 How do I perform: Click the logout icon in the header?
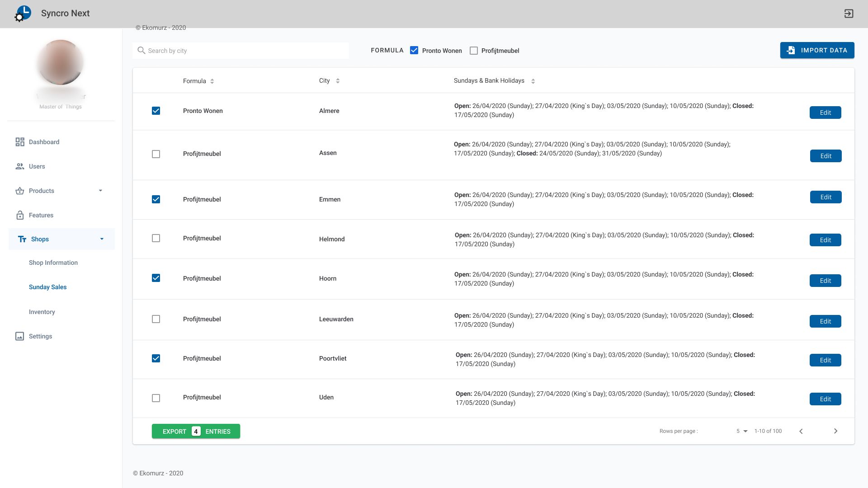[849, 14]
